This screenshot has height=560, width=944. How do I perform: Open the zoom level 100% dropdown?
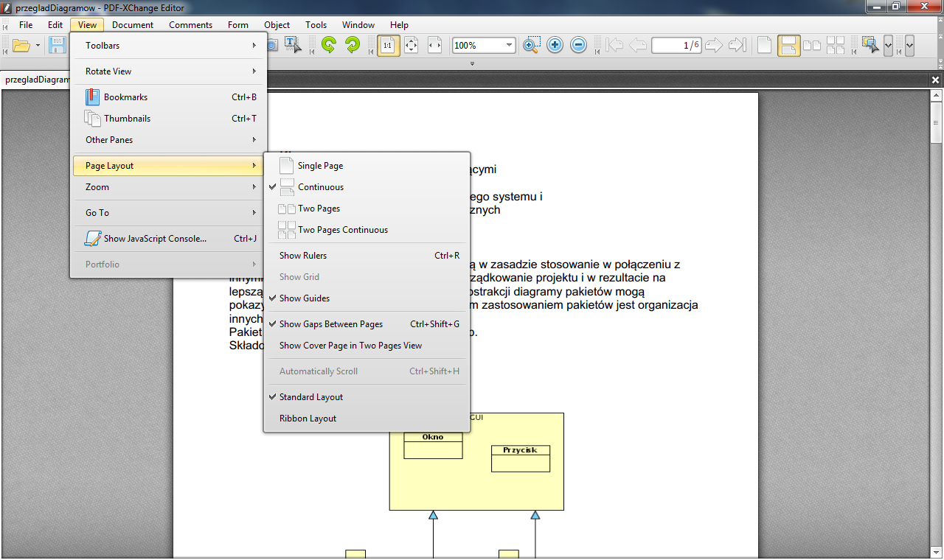pos(509,46)
